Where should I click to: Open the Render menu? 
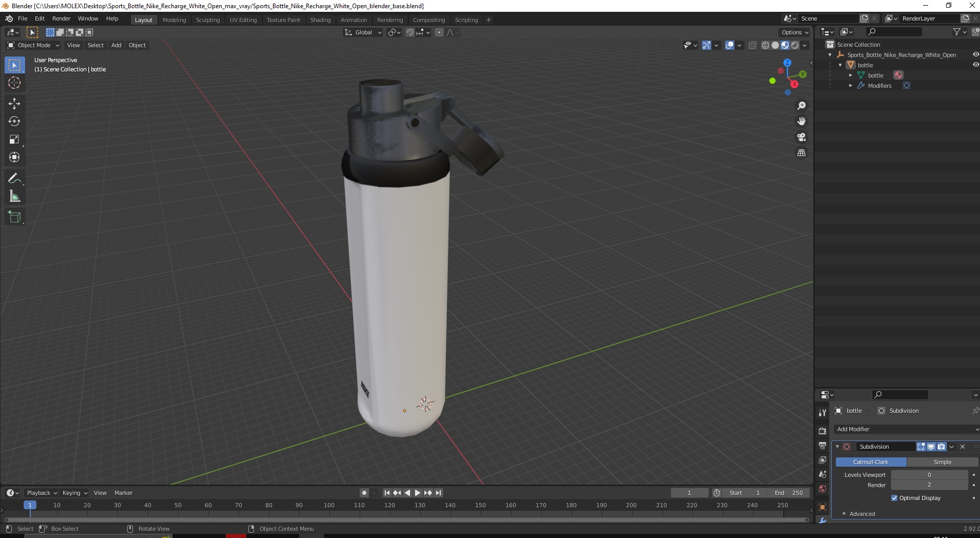[x=61, y=18]
